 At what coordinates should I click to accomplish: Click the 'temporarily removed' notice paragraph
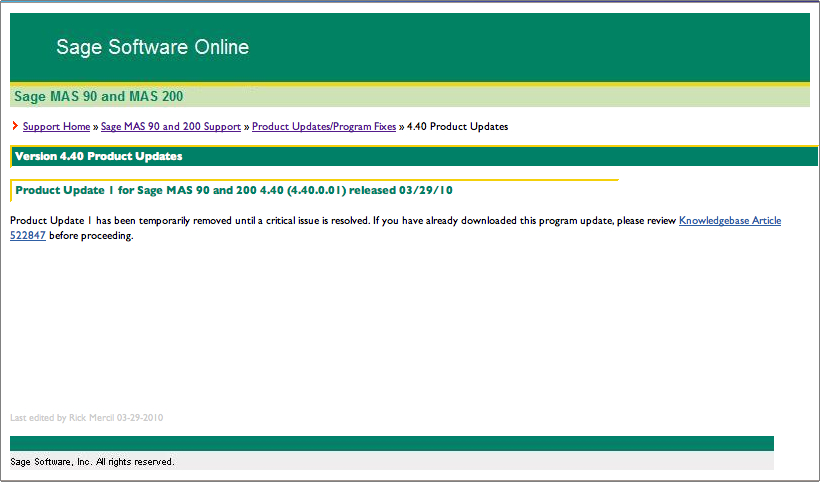(395, 228)
